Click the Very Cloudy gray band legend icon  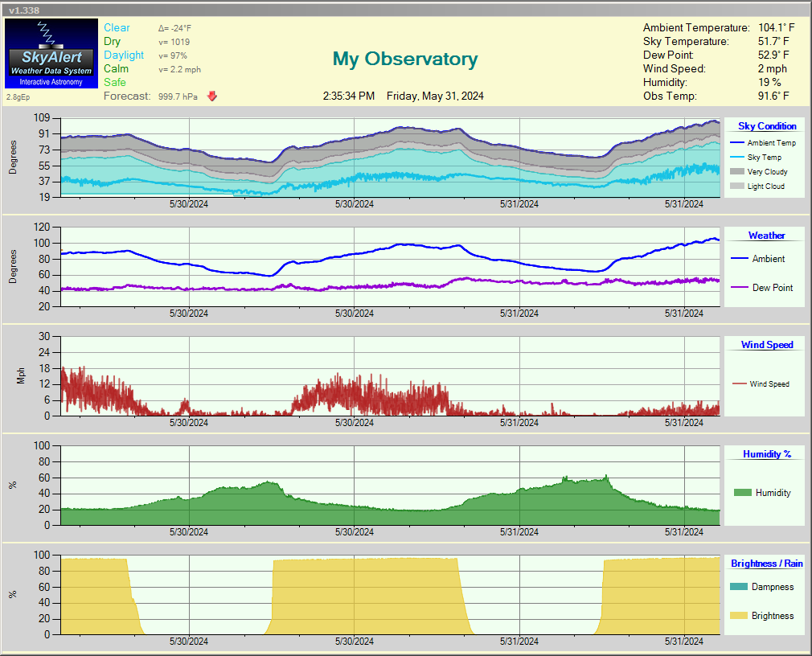[738, 171]
